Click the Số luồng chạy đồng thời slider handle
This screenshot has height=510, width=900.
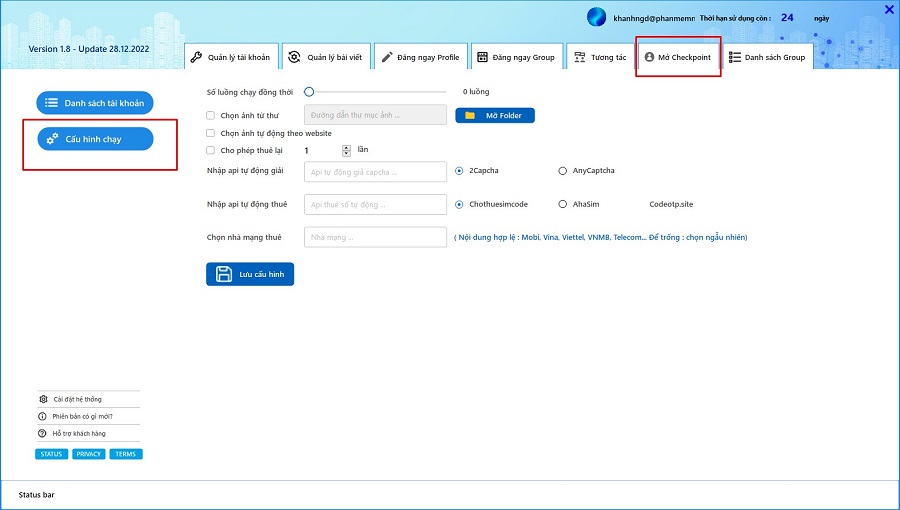309,92
